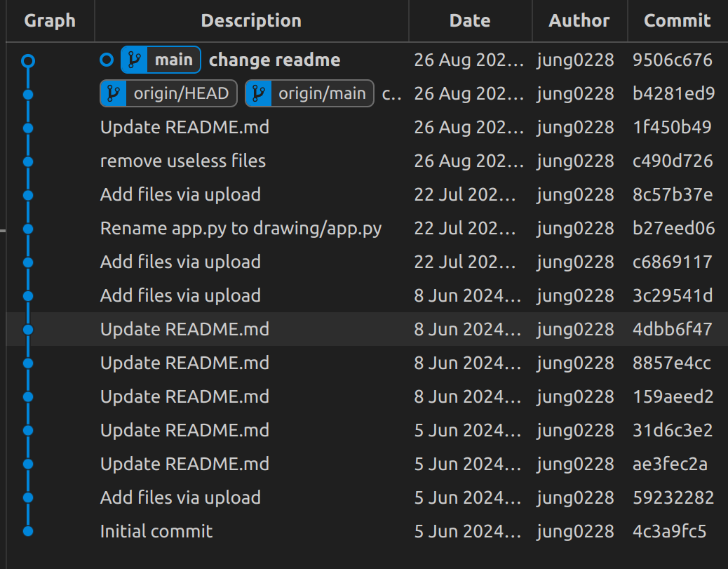Viewport: 728px width, 569px height.
Task: Click commit hash c490d726
Action: [x=673, y=161]
